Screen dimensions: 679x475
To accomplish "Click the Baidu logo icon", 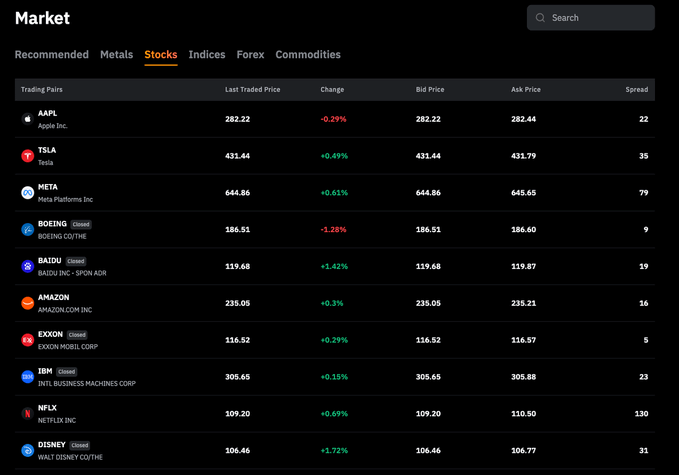I will (x=28, y=266).
